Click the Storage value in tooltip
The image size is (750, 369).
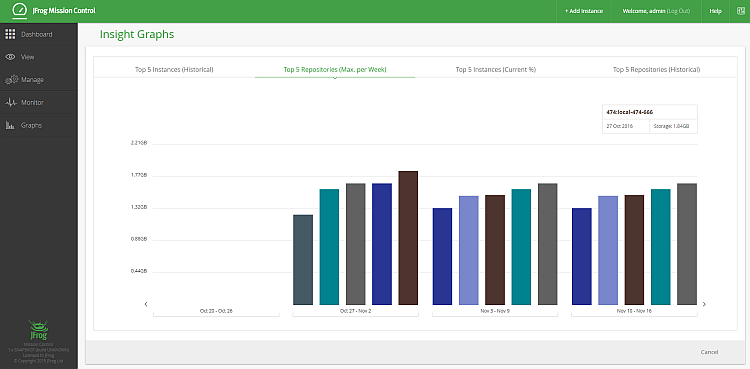tap(672, 126)
